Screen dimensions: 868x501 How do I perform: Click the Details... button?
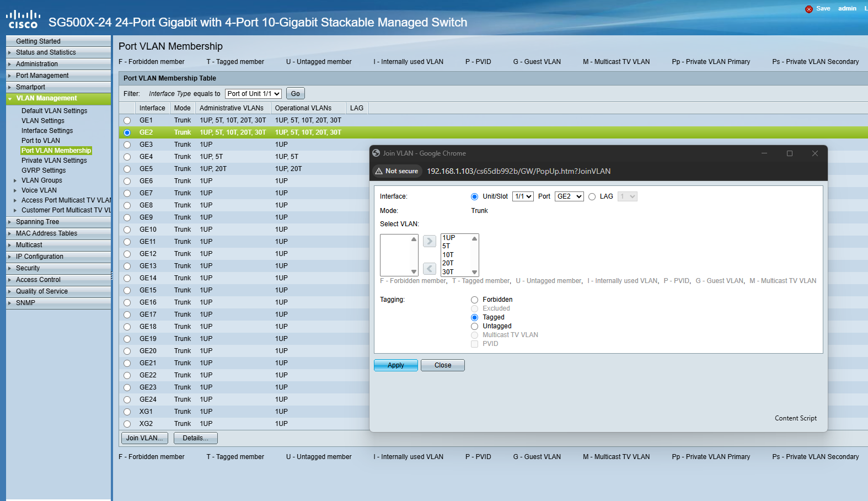coord(196,438)
